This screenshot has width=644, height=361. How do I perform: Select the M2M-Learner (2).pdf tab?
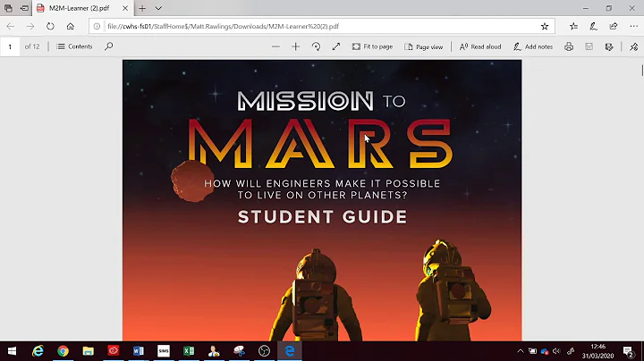click(79, 8)
